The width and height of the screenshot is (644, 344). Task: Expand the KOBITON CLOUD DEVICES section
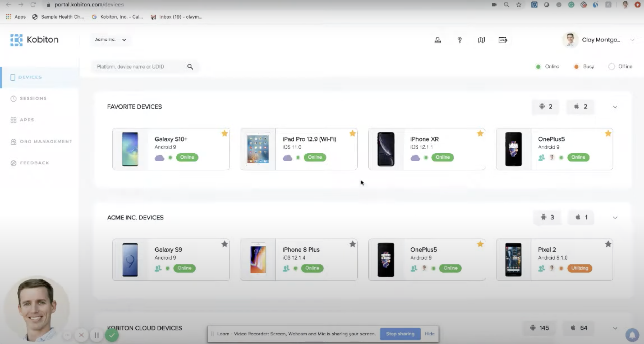(x=615, y=328)
